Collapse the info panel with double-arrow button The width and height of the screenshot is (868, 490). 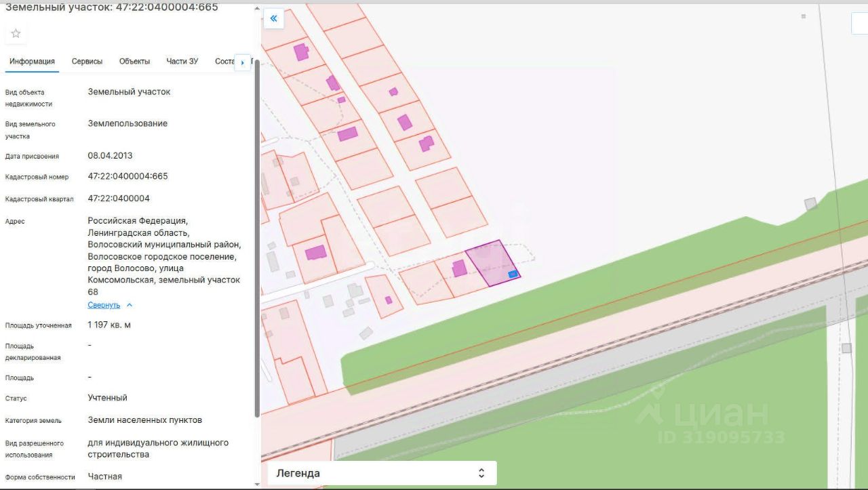click(273, 19)
